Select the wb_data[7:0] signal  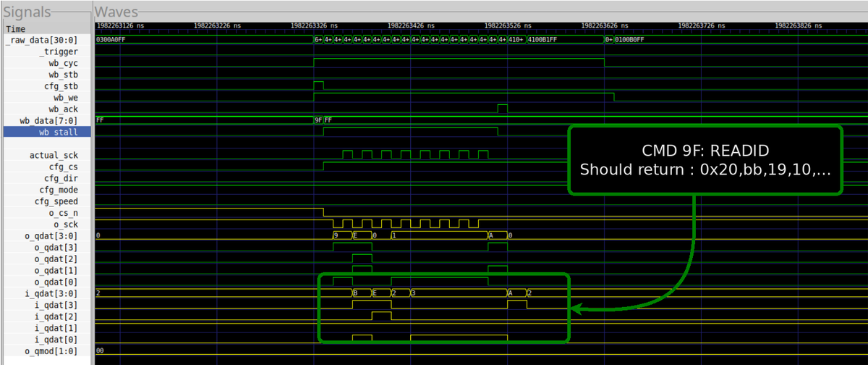tap(47, 121)
